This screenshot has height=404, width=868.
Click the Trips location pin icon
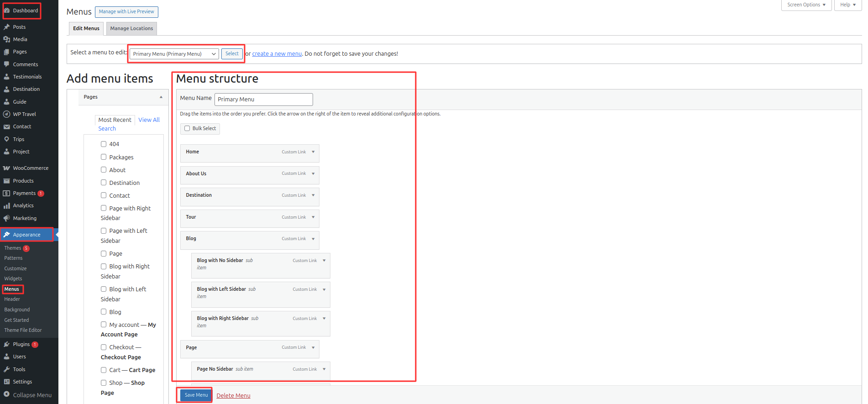click(7, 139)
